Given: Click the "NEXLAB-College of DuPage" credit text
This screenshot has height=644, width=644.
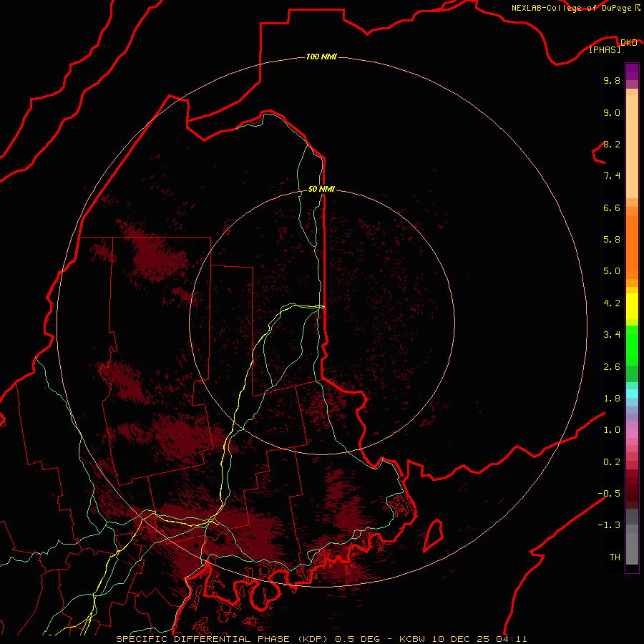Looking at the screenshot, I should click(x=572, y=8).
